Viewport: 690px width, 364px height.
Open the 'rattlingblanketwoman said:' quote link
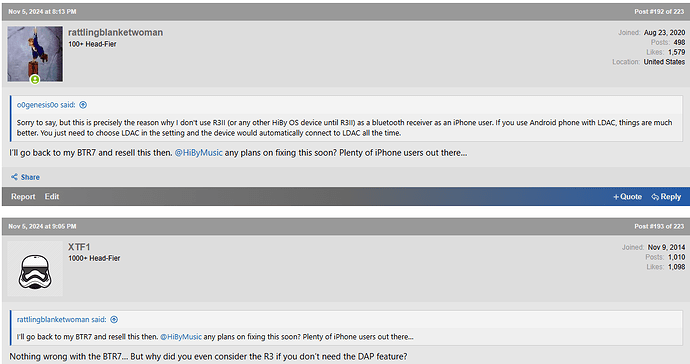click(x=62, y=320)
